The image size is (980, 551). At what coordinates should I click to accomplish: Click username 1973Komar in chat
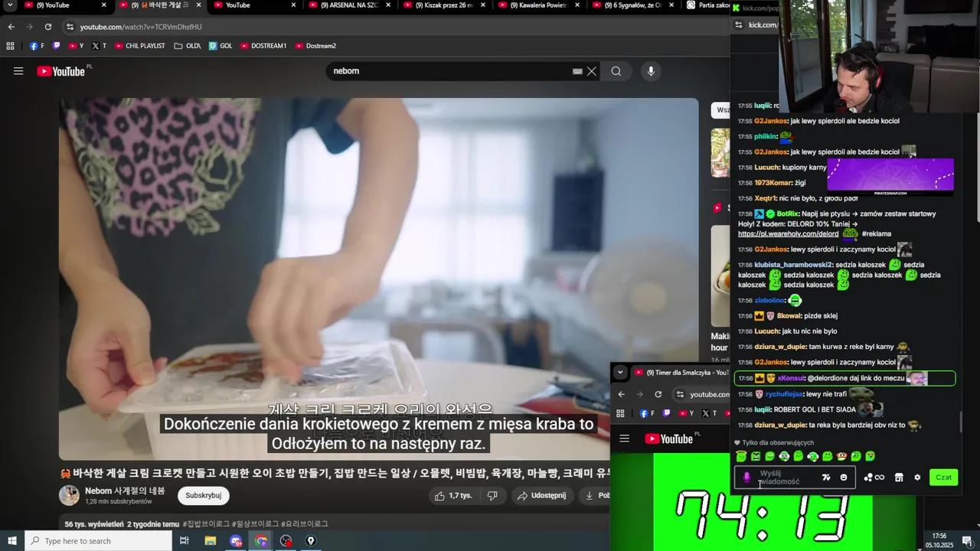point(773,183)
